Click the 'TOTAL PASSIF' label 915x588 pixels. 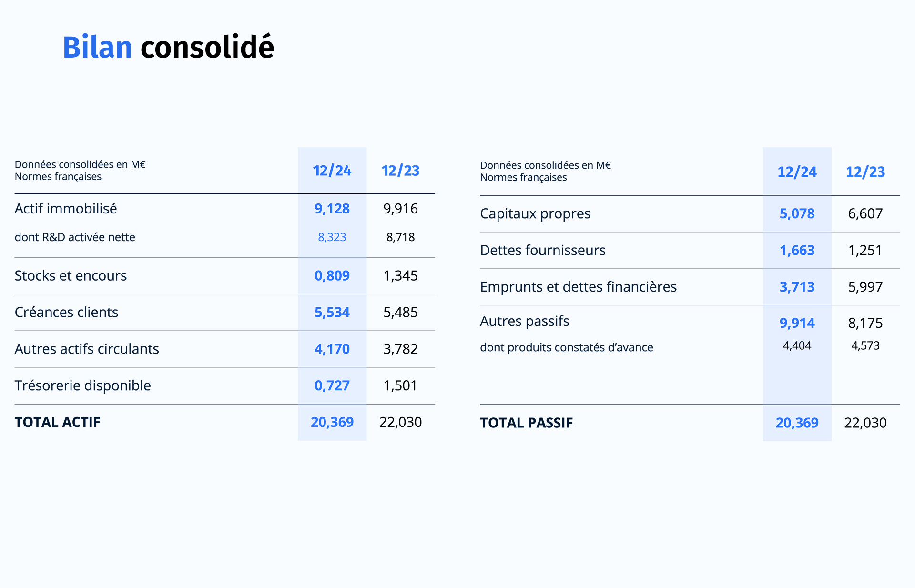(526, 423)
